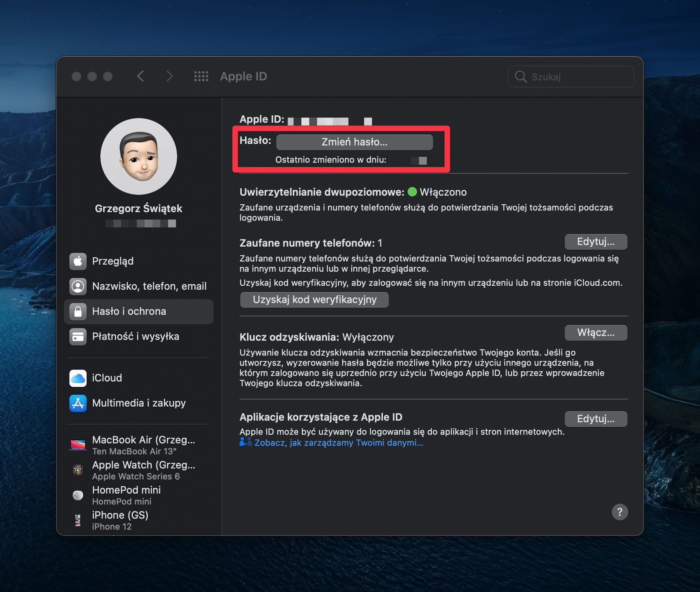Viewport: 700px width, 592px height.
Task: Edit apps using Apple ID with Edytuj...
Action: [596, 419]
